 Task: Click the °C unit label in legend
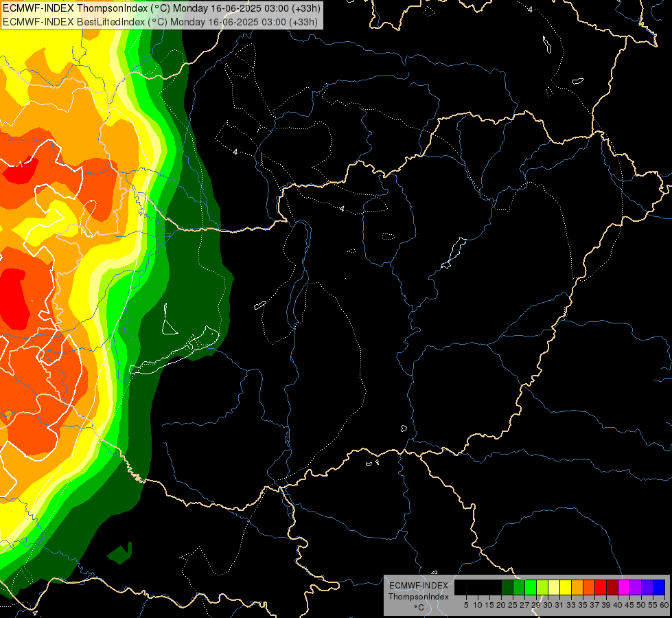pyautogui.click(x=419, y=608)
